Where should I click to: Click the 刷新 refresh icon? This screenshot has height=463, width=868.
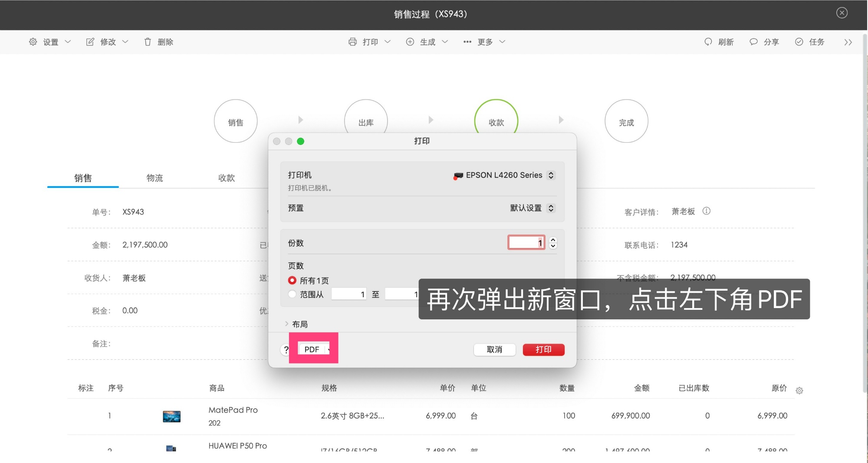[x=708, y=42]
